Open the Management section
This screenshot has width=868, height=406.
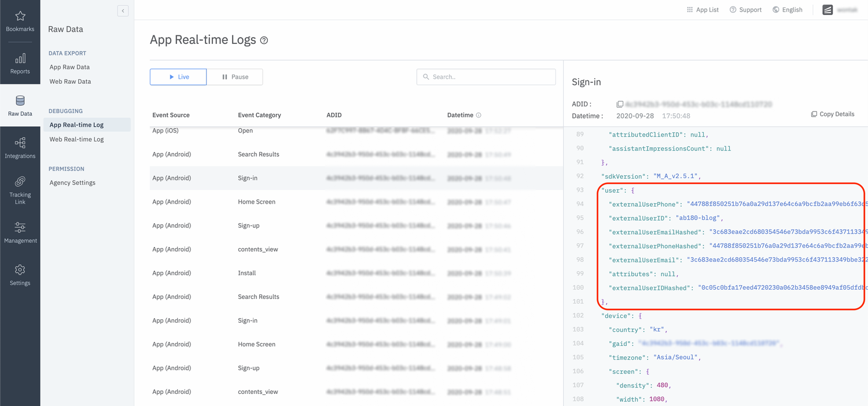pyautogui.click(x=20, y=233)
